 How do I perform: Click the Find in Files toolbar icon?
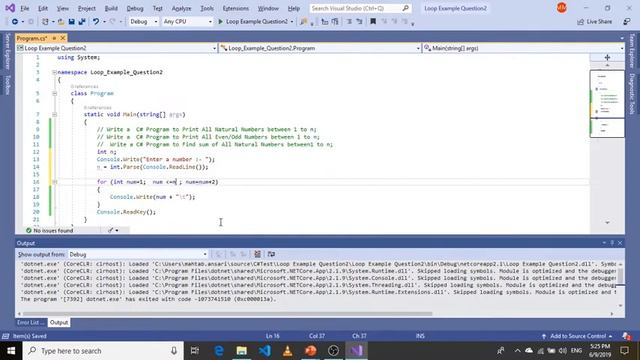click(303, 22)
